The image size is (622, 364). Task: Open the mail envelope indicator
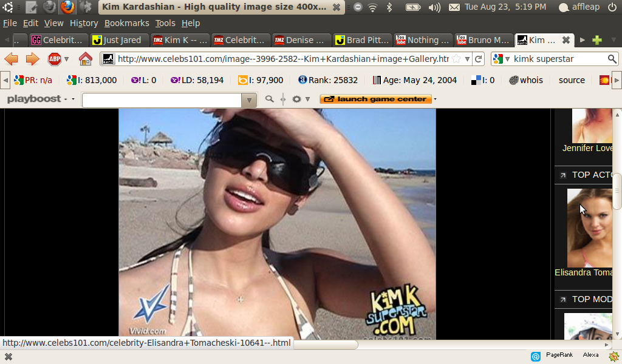coord(454,7)
